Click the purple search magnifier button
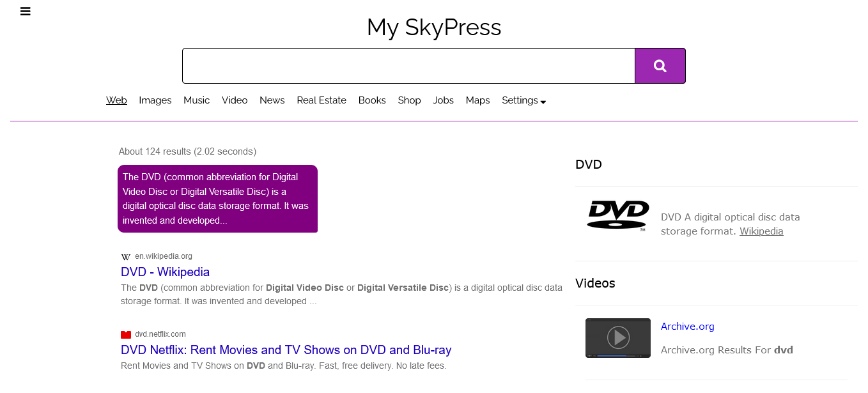Image resolution: width=868 pixels, height=393 pixels. click(660, 66)
